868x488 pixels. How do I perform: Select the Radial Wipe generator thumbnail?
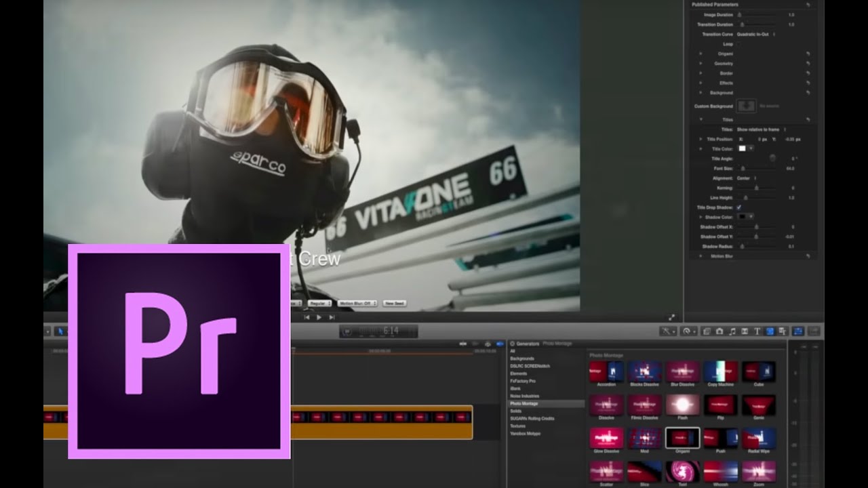(x=759, y=438)
